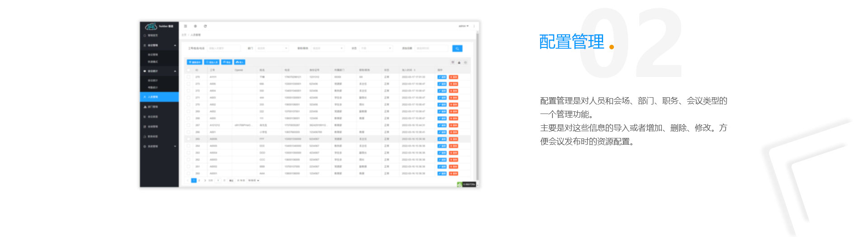868x237 pixels.
Task: Click the refresh icon in top bar
Action: [x=205, y=26]
